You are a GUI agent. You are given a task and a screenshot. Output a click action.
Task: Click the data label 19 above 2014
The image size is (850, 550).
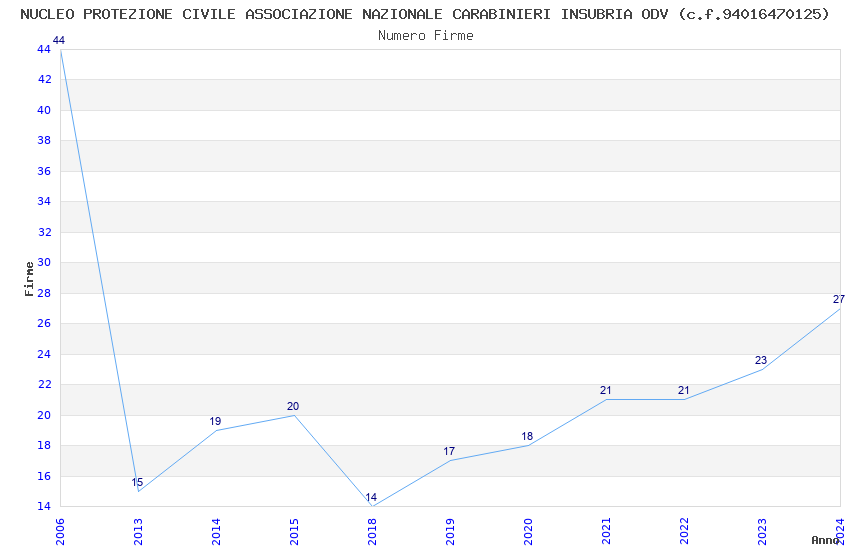[x=215, y=421]
